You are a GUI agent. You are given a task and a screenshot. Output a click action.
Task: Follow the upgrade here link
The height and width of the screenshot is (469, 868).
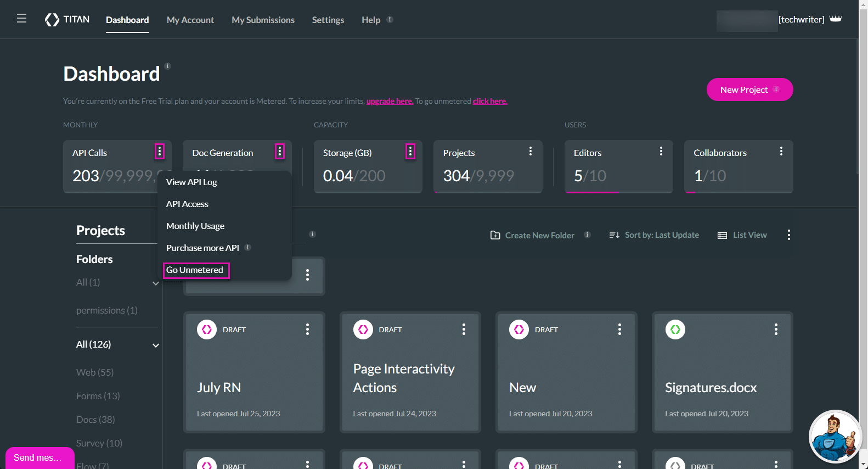[390, 102]
